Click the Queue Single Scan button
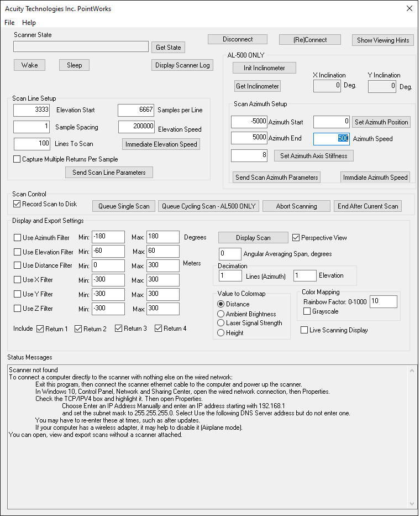Viewport: 420px width, 516px height. point(124,206)
